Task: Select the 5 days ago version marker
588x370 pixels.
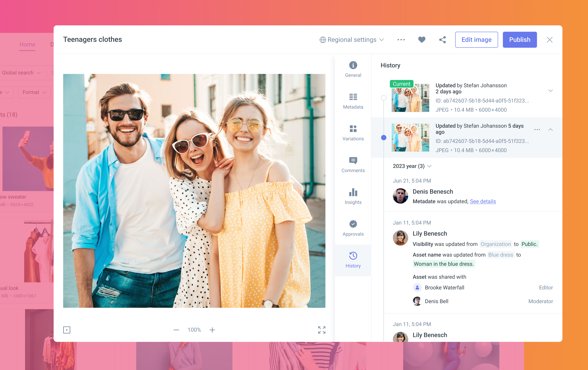Action: (x=384, y=138)
